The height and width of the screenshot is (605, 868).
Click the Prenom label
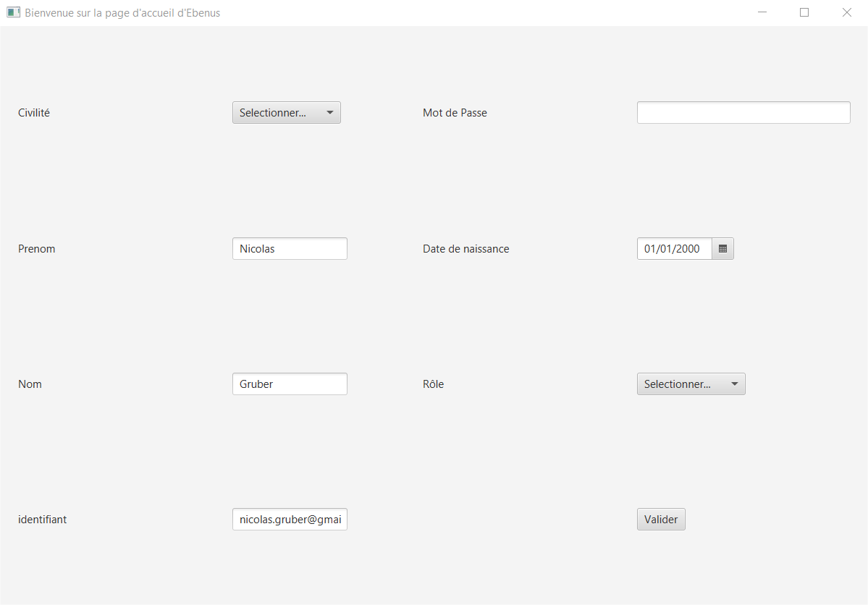point(37,249)
